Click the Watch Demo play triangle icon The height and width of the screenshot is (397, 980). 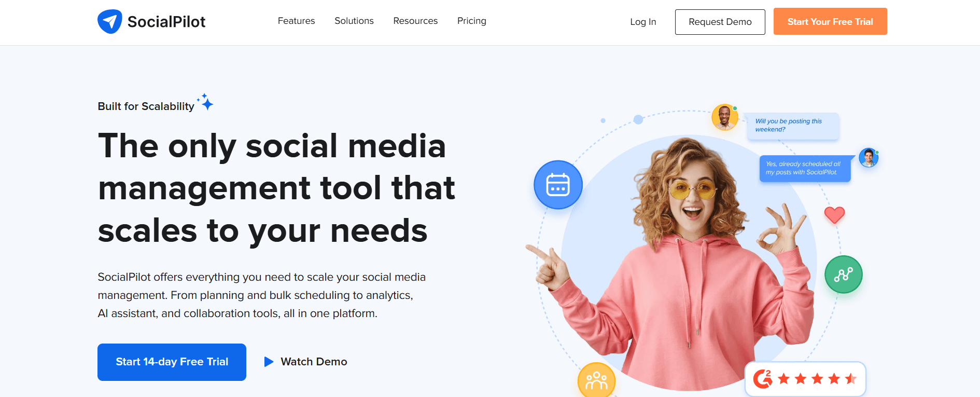[x=269, y=362]
